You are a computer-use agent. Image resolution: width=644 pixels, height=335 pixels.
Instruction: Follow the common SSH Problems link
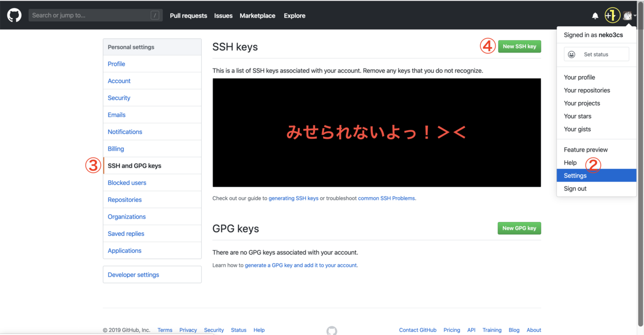point(386,198)
